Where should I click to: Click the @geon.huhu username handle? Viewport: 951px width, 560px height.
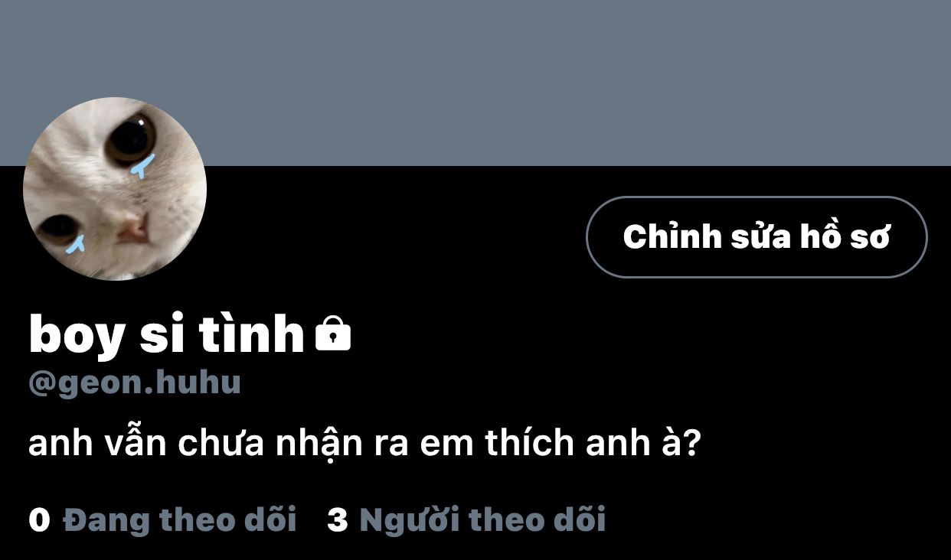[x=135, y=383]
